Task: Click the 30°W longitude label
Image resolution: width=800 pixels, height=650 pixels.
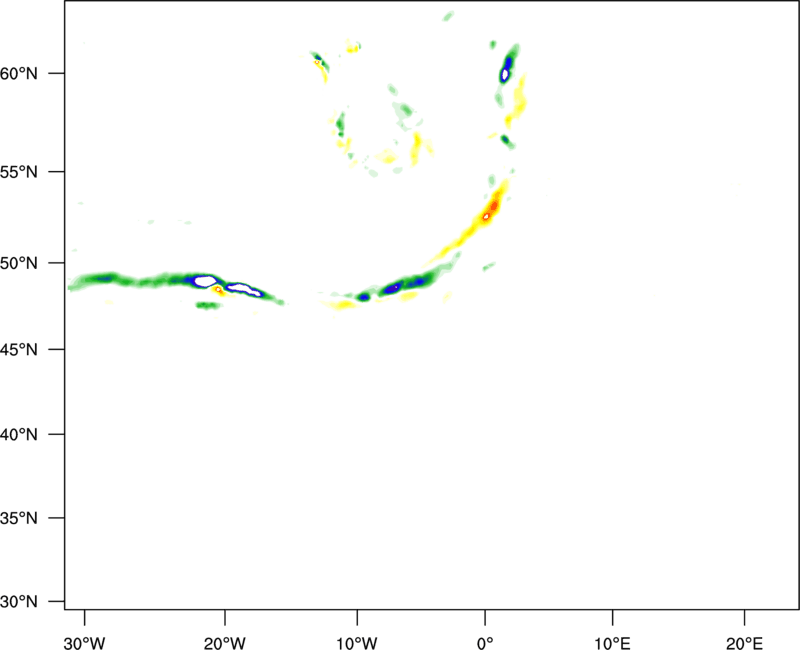Action: pyautogui.click(x=85, y=643)
